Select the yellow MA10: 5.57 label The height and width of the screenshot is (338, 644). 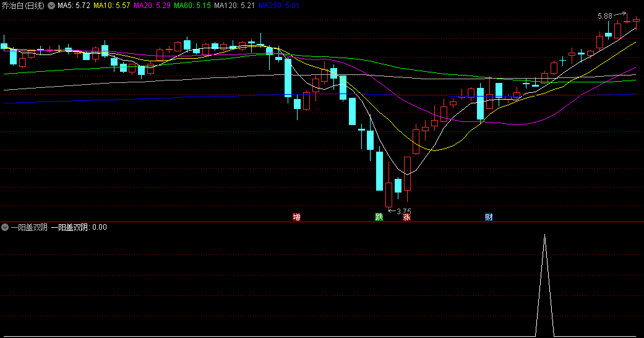click(112, 6)
